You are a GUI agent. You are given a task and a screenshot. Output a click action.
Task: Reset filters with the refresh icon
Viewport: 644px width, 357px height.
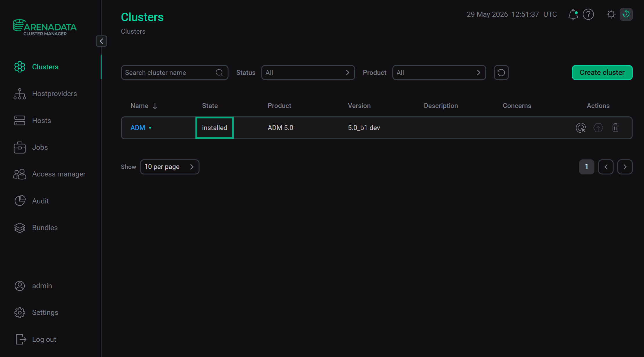(501, 73)
